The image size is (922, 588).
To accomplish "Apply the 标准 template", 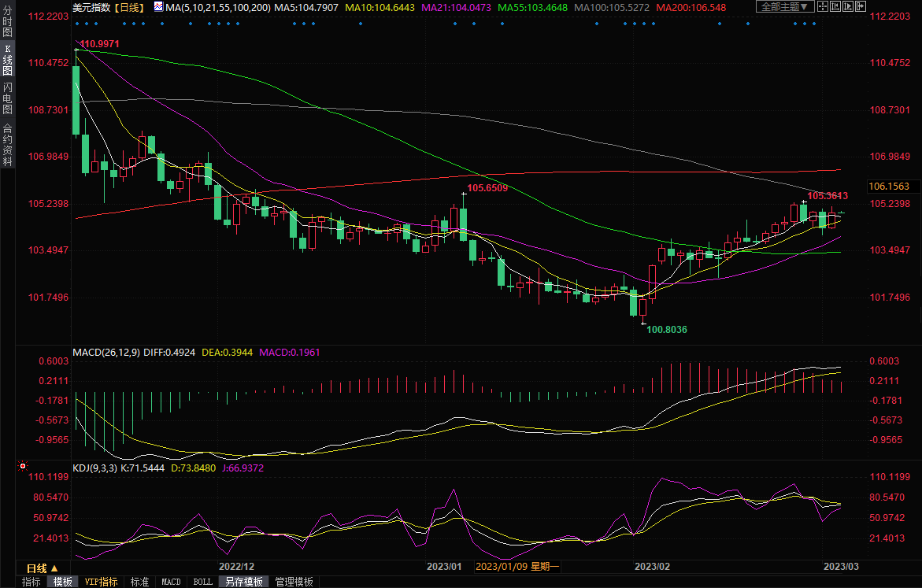I will (x=139, y=582).
